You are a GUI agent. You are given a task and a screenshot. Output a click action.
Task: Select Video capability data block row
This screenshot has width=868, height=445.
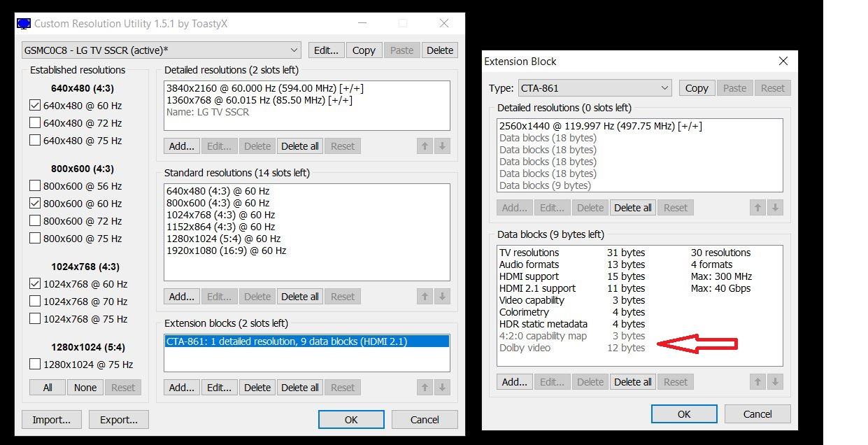[x=640, y=300]
